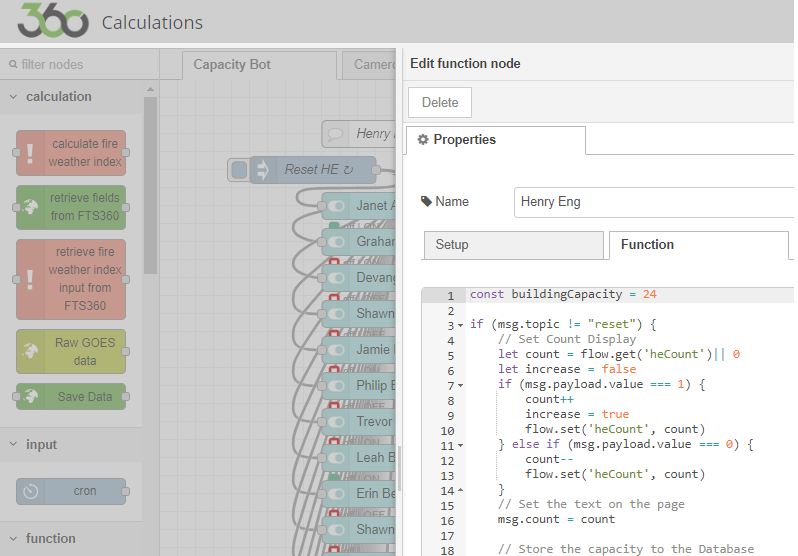This screenshot has height=556, width=798.
Task: Fold code block at line 7
Action: pos(461,385)
